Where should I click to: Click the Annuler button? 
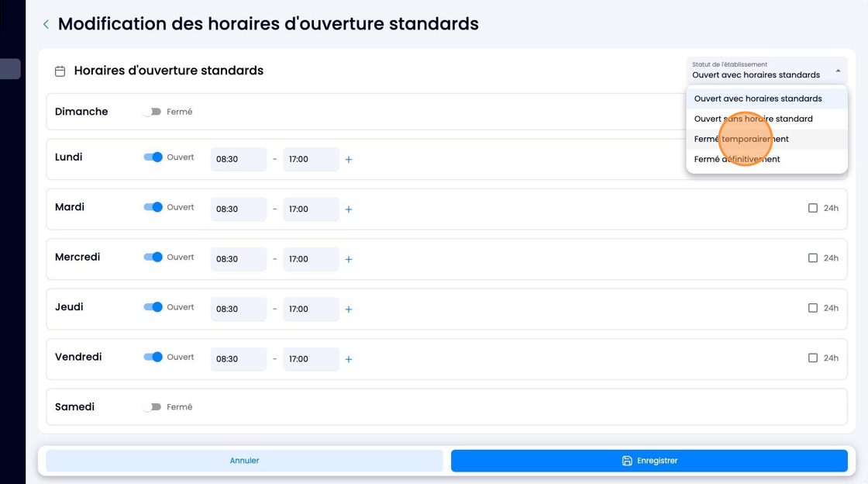(244, 461)
